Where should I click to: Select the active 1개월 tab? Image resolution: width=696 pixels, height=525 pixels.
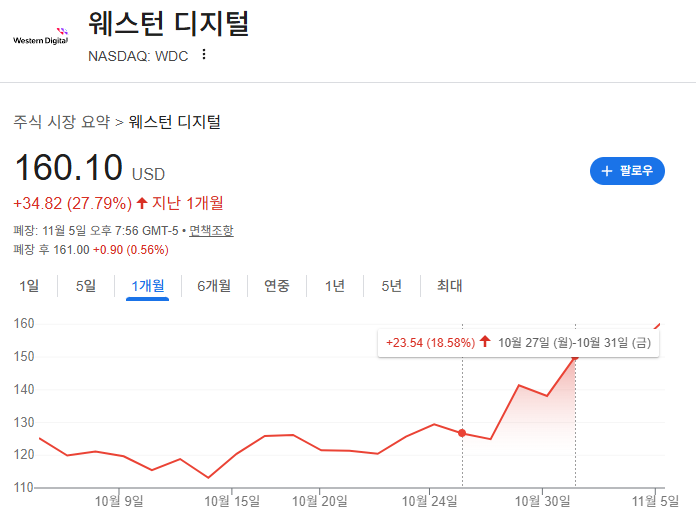148,286
